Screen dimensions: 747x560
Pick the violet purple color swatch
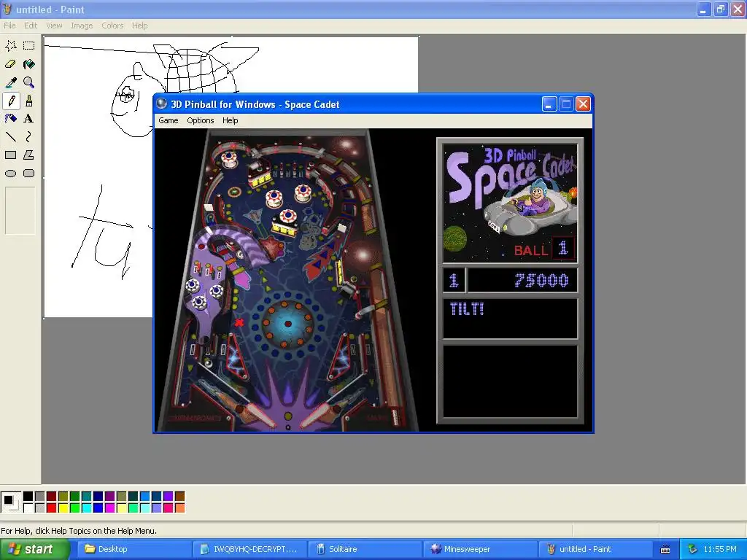(168, 496)
